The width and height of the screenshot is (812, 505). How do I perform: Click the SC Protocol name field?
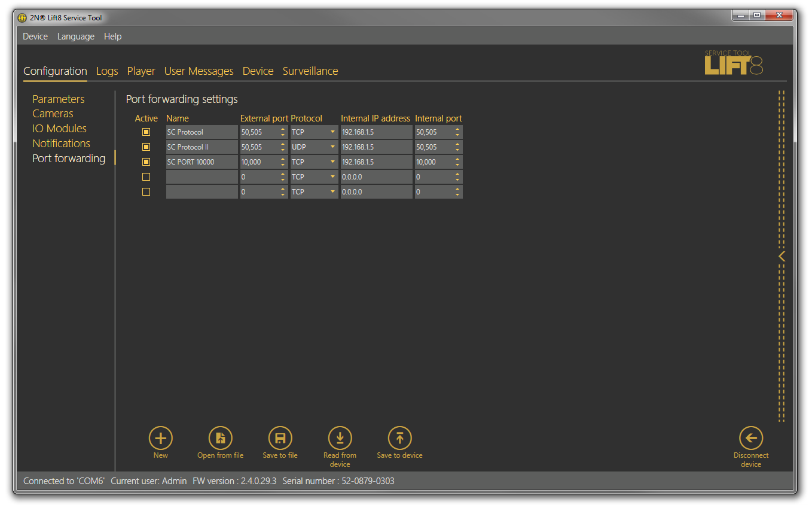[202, 132]
